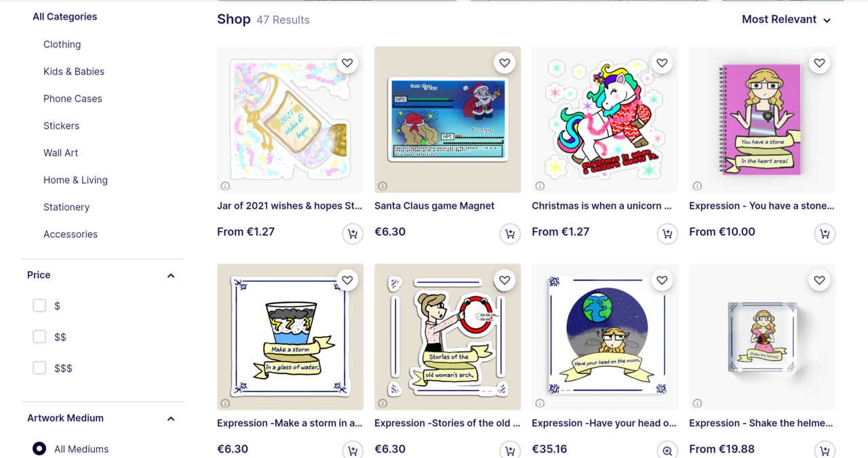Viewport: 868px width, 458px height.
Task: Browse the Phone Cases category
Action: click(x=73, y=98)
